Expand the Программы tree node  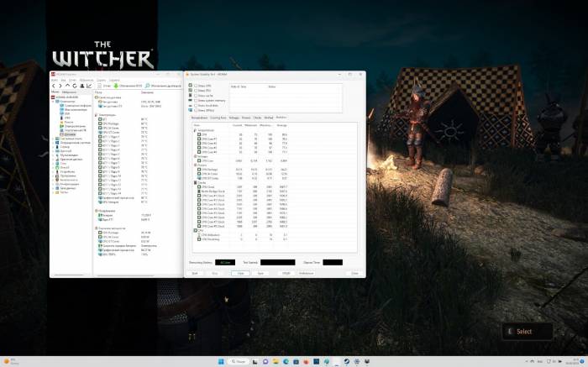pos(53,176)
